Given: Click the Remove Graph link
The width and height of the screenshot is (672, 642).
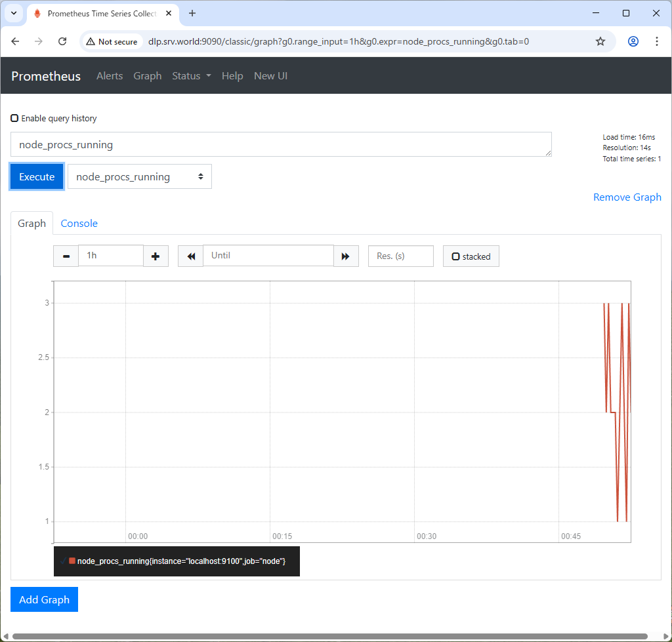Looking at the screenshot, I should click(x=627, y=197).
